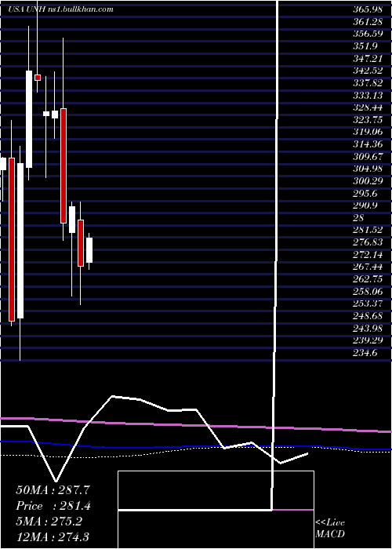Select the 361.28 price level label
The height and width of the screenshot is (549, 392).
click(x=368, y=23)
